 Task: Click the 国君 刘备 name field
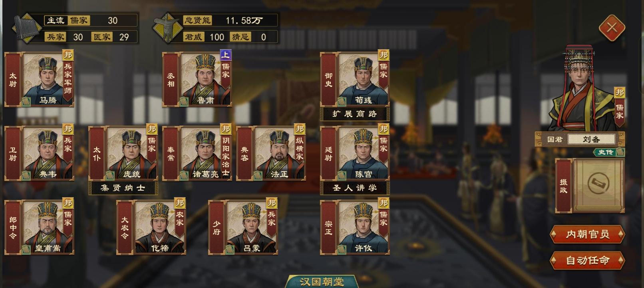click(591, 139)
